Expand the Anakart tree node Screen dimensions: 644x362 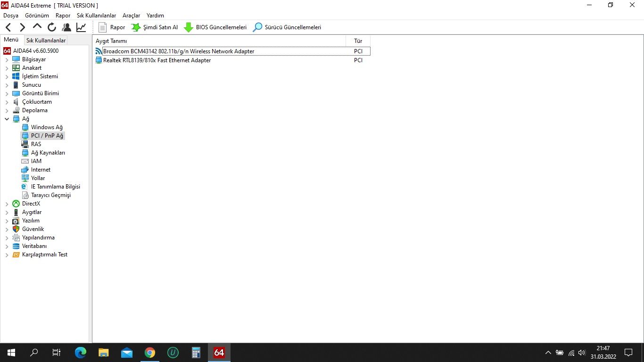point(7,68)
